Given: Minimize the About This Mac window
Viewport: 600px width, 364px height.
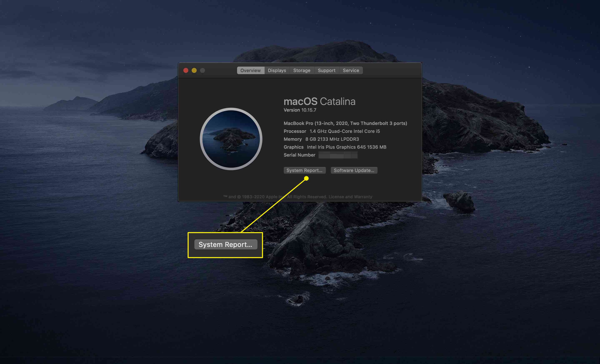Looking at the screenshot, I should coord(194,70).
